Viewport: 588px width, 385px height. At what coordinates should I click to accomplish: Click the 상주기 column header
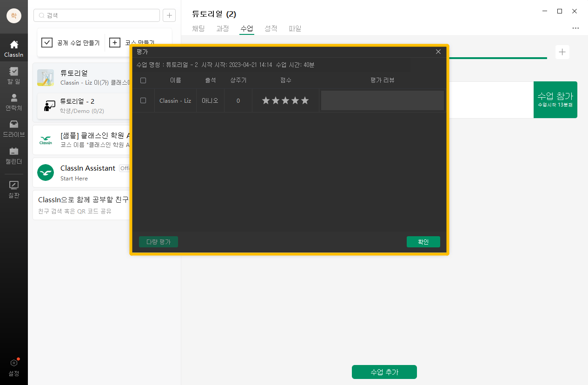[x=238, y=80]
